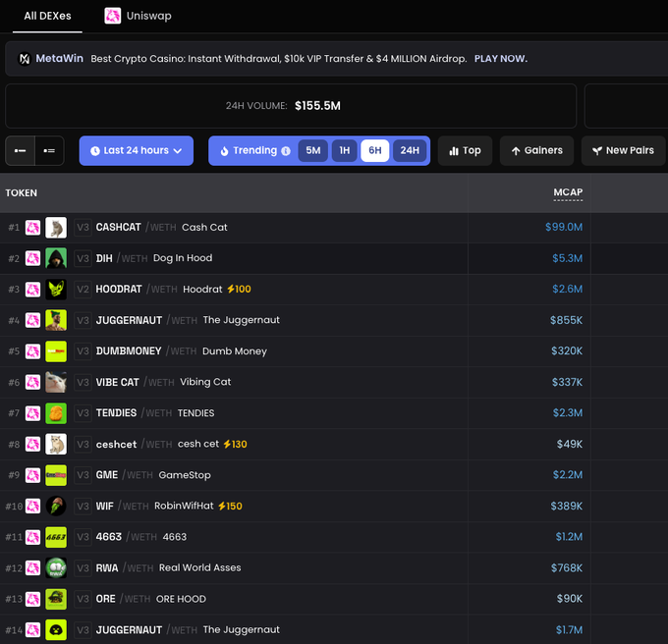
Task: Click the TENDIES nugget token icon
Action: tap(56, 413)
